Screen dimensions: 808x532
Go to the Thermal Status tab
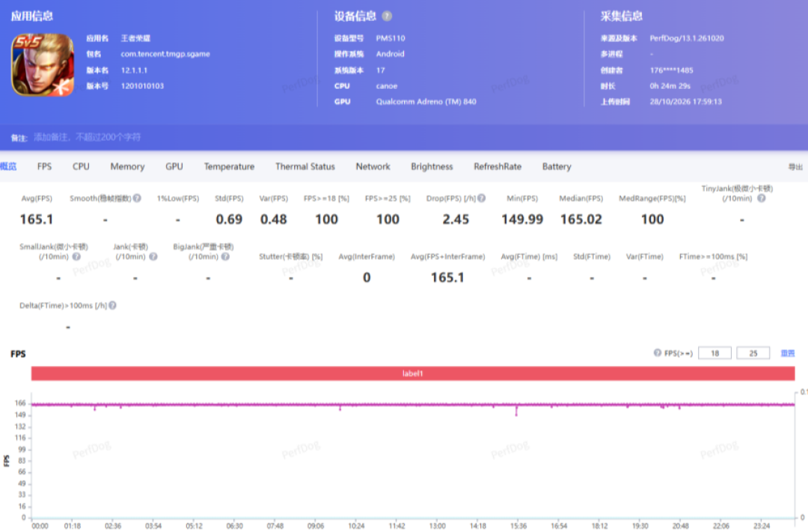[305, 167]
